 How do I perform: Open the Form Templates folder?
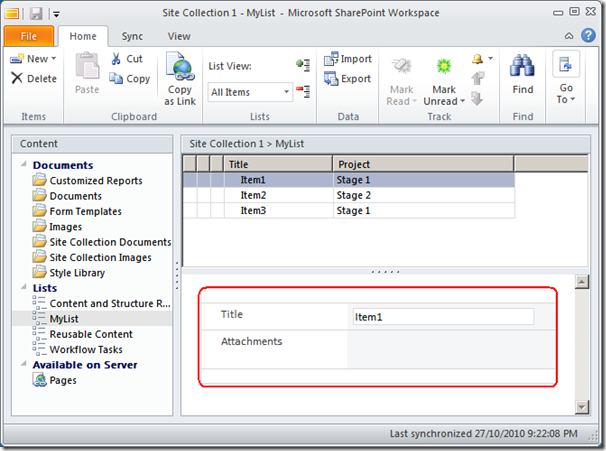tap(77, 211)
